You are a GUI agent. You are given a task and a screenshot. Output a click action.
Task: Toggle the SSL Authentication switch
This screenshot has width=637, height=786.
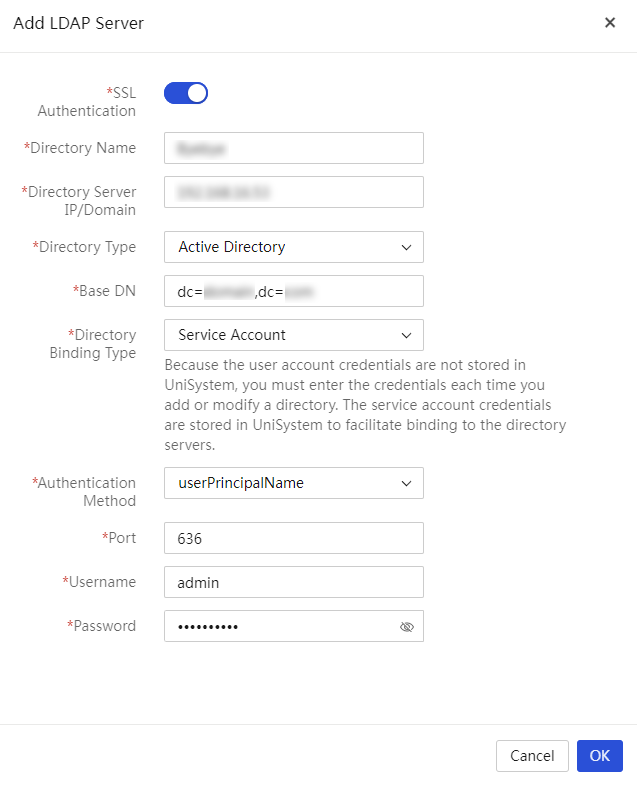tap(186, 93)
